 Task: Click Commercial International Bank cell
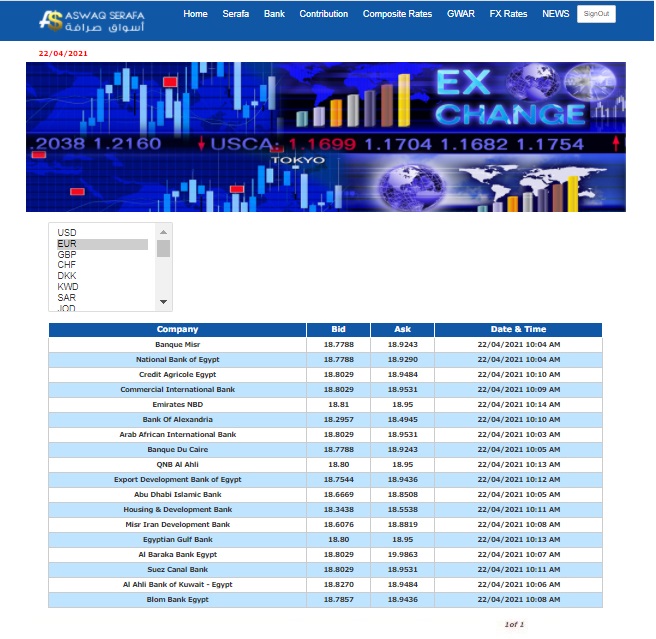177,390
